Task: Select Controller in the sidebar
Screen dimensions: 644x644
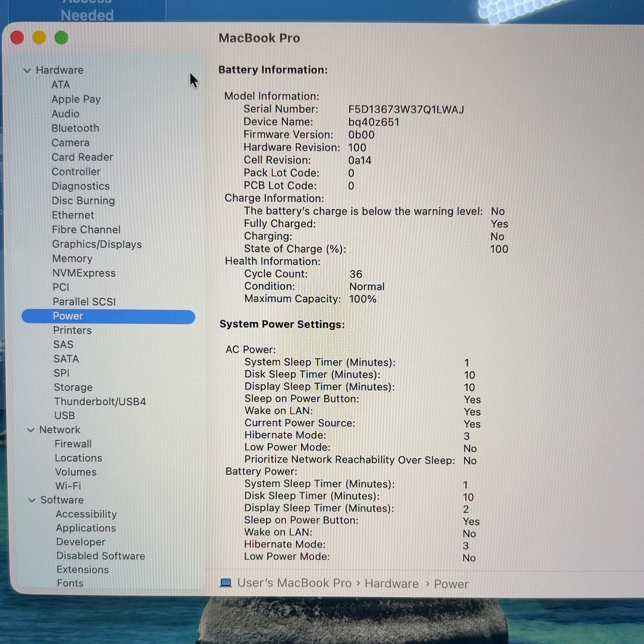Action: pos(76,172)
